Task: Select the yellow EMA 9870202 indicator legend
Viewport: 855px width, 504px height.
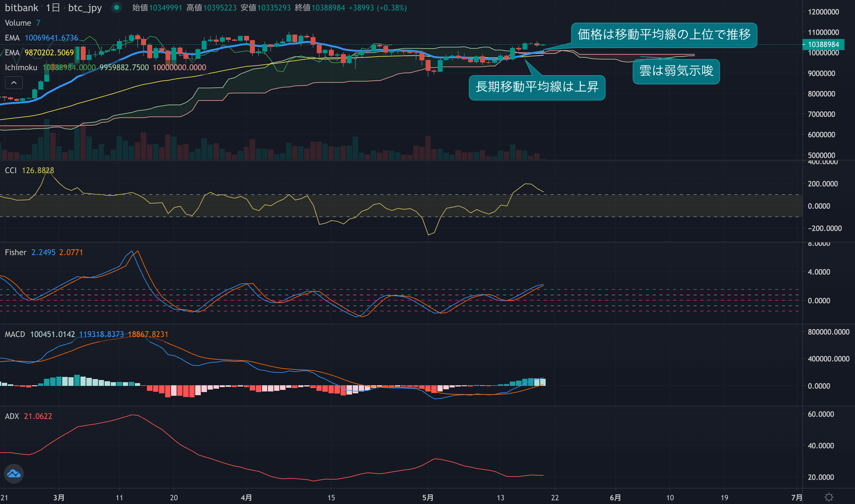Action: 12,53
